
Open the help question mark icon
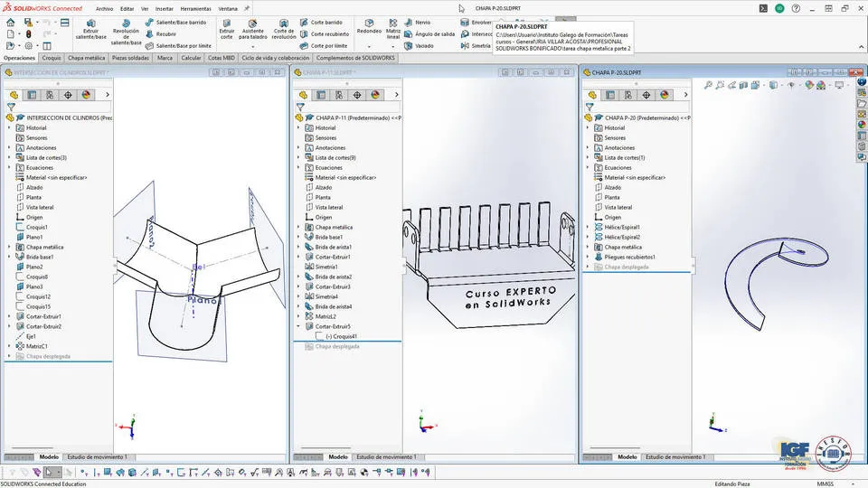click(x=796, y=8)
